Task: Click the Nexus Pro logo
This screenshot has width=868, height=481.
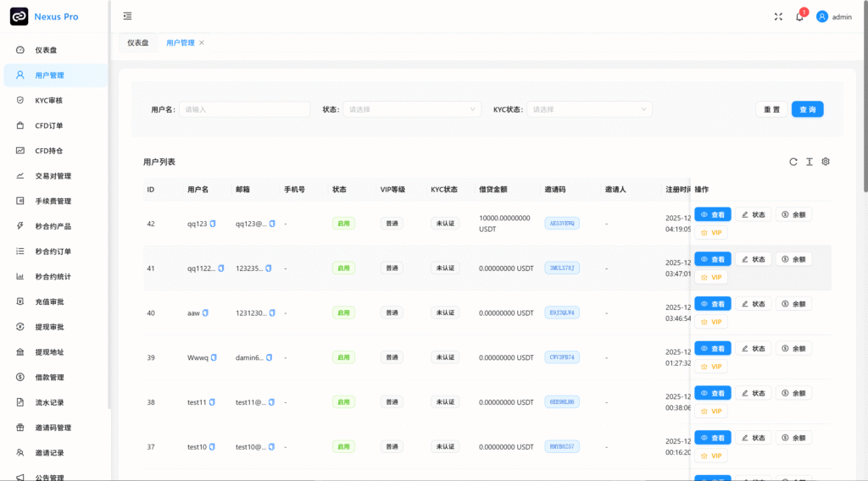Action: (19, 16)
